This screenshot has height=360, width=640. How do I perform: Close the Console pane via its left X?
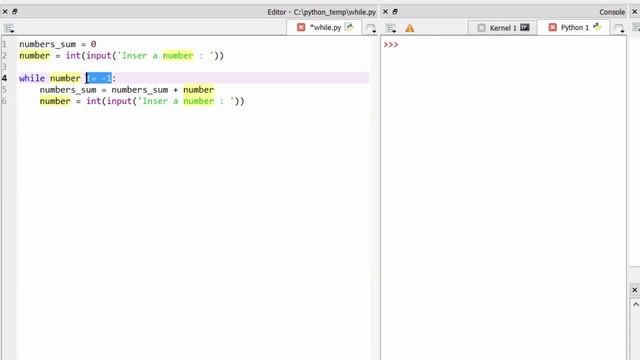385,11
